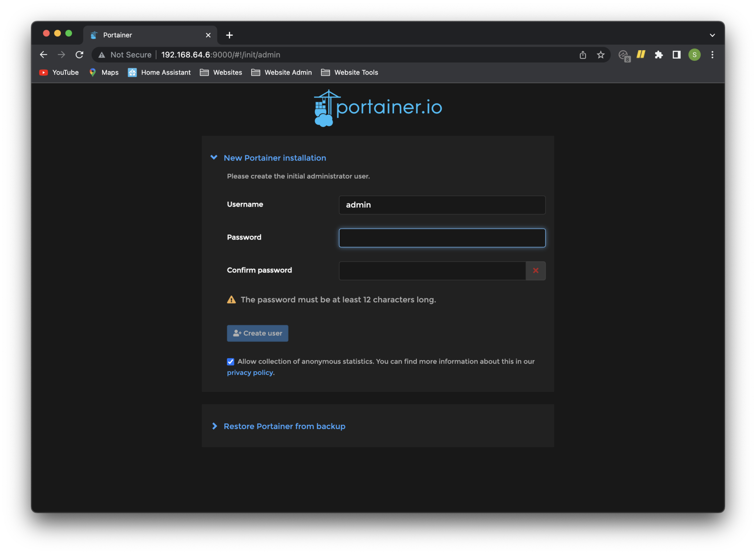The width and height of the screenshot is (756, 554).
Task: Click the back navigation arrow
Action: pyautogui.click(x=44, y=55)
